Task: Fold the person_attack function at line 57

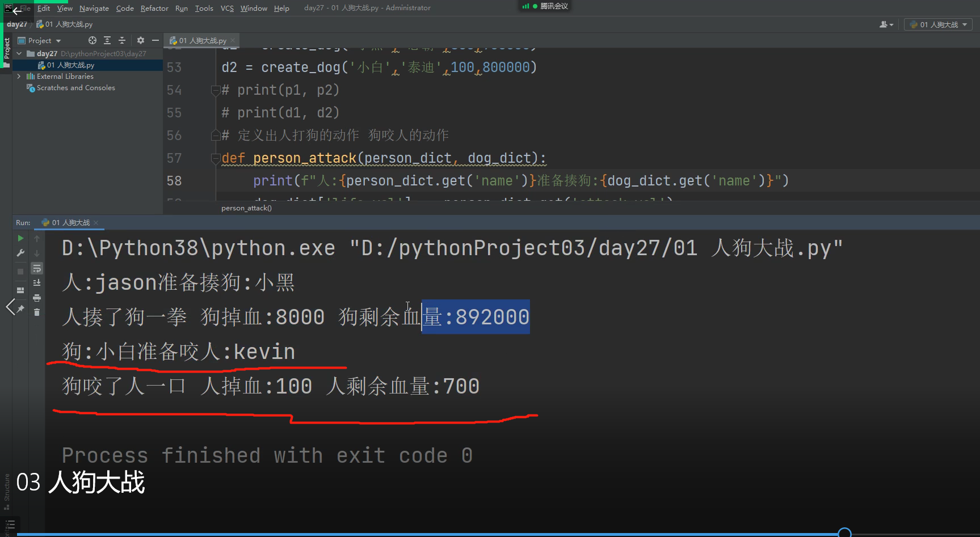Action: [216, 158]
